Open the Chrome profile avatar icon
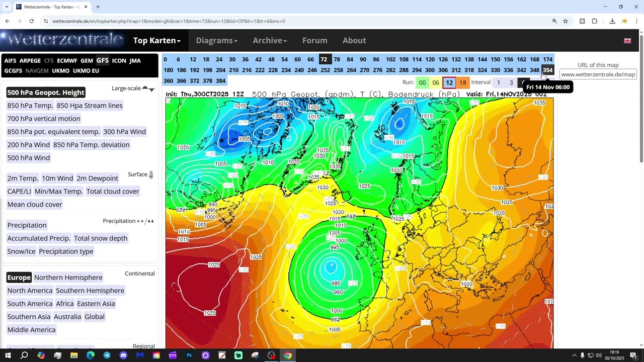 tap(624, 21)
